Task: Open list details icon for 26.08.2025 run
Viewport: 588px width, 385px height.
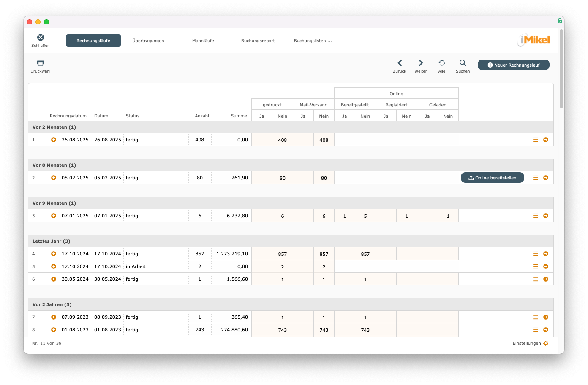Action: tap(535, 140)
